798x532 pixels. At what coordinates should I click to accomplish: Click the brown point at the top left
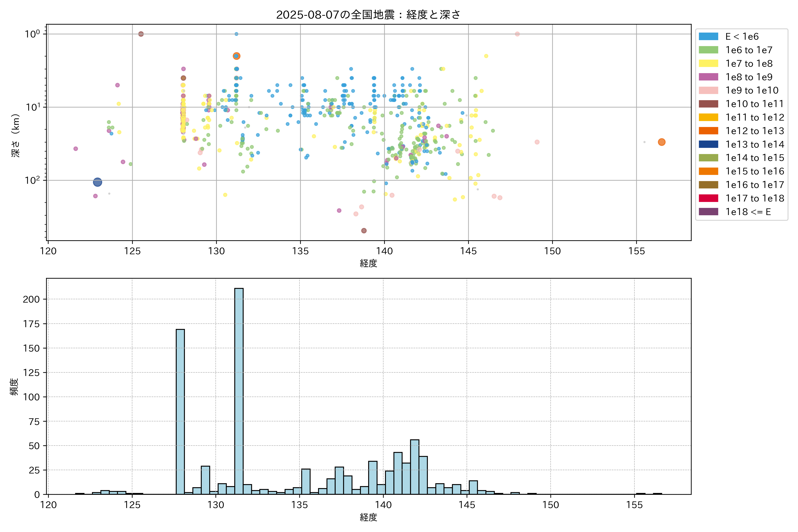141,34
